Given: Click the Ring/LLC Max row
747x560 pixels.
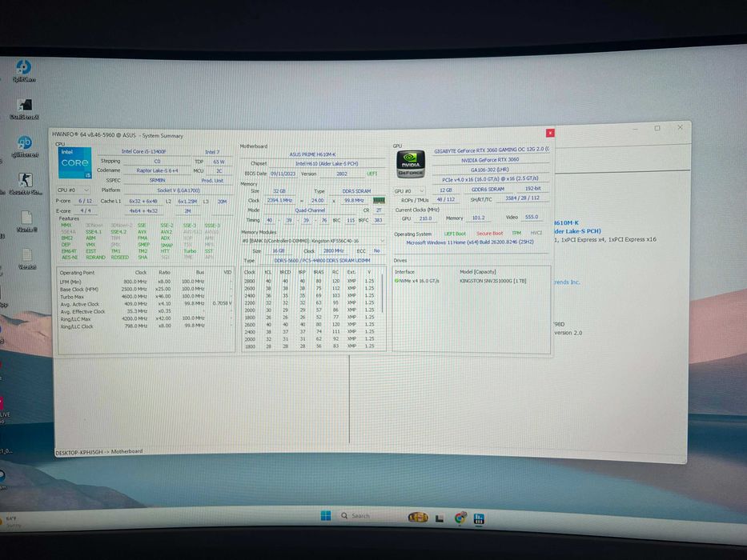Looking at the screenshot, I should click(x=145, y=318).
